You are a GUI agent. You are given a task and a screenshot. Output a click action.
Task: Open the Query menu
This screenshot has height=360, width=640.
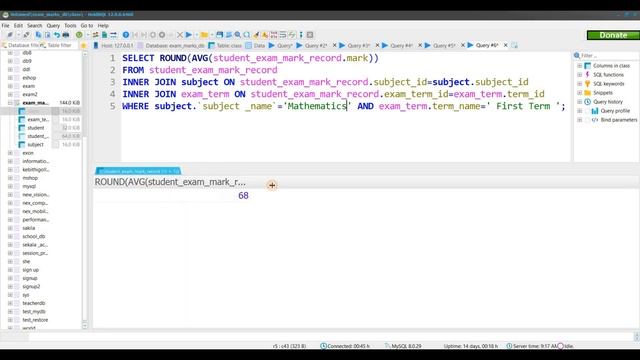point(53,25)
